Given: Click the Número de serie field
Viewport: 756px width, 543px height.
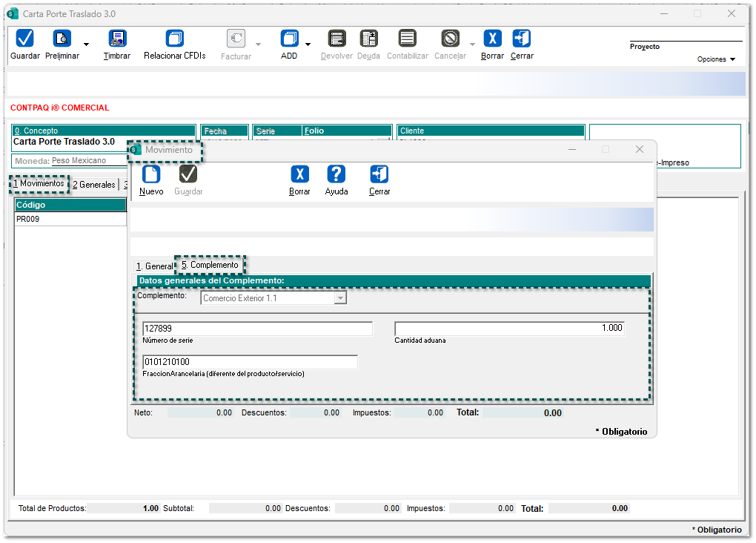Looking at the screenshot, I should point(257,329).
